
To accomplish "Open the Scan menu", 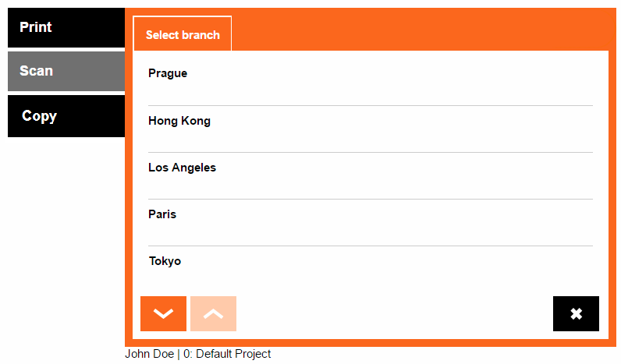I will pos(66,71).
